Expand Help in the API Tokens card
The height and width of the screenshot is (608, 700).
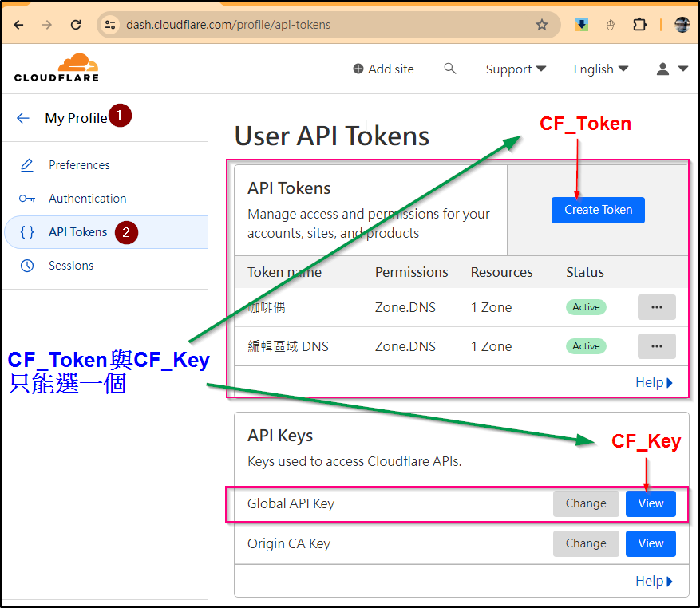pos(654,382)
